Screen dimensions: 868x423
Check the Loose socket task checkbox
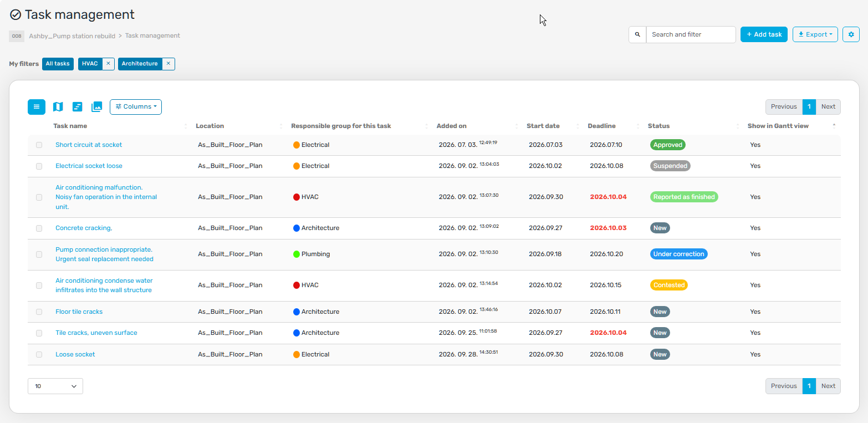(x=39, y=355)
